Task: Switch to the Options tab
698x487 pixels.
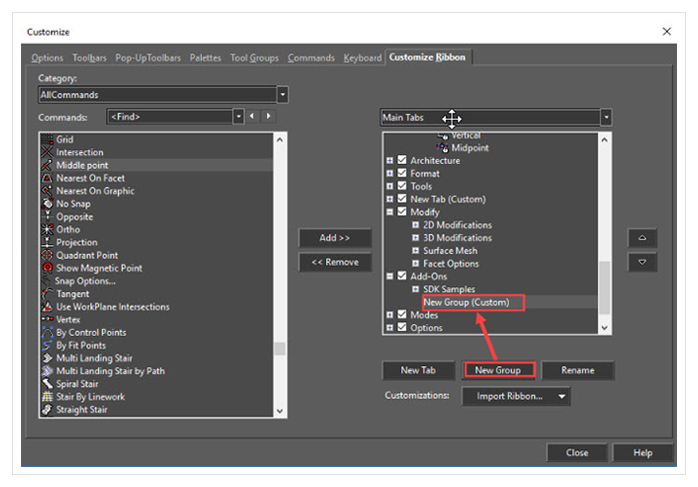Action: click(47, 58)
